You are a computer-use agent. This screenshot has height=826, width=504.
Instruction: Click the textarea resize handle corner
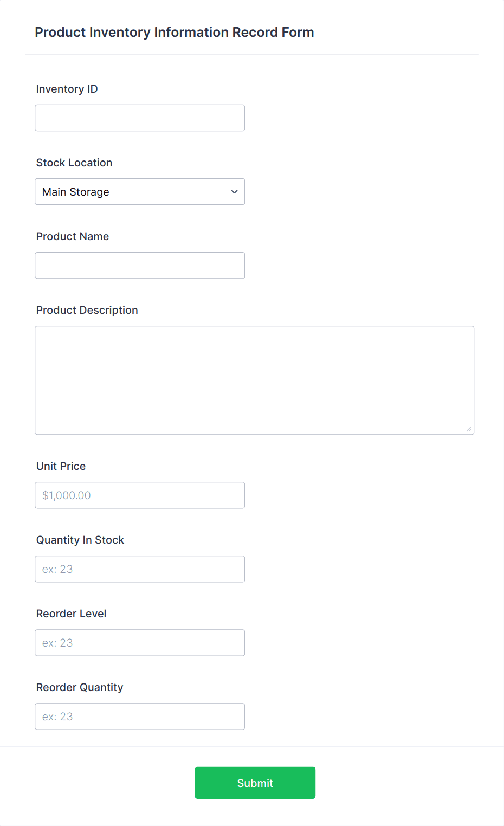pos(469,430)
